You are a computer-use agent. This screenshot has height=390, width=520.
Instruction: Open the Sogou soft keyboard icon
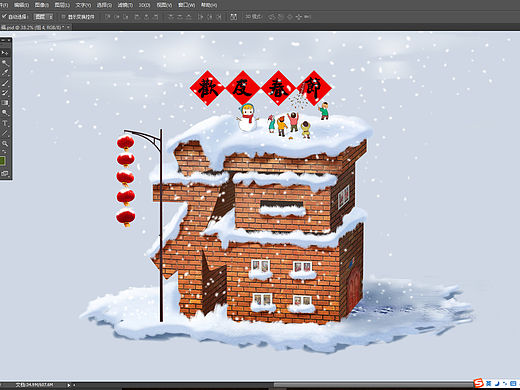(513, 384)
